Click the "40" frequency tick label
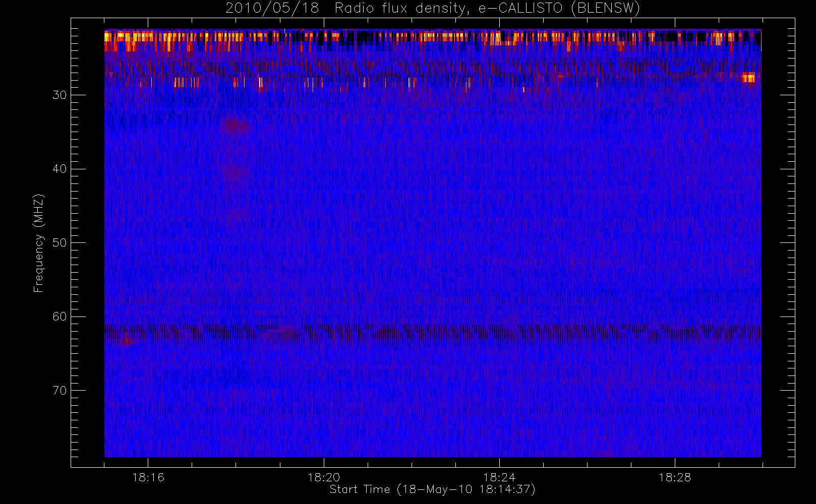This screenshot has width=816, height=504. [60, 169]
